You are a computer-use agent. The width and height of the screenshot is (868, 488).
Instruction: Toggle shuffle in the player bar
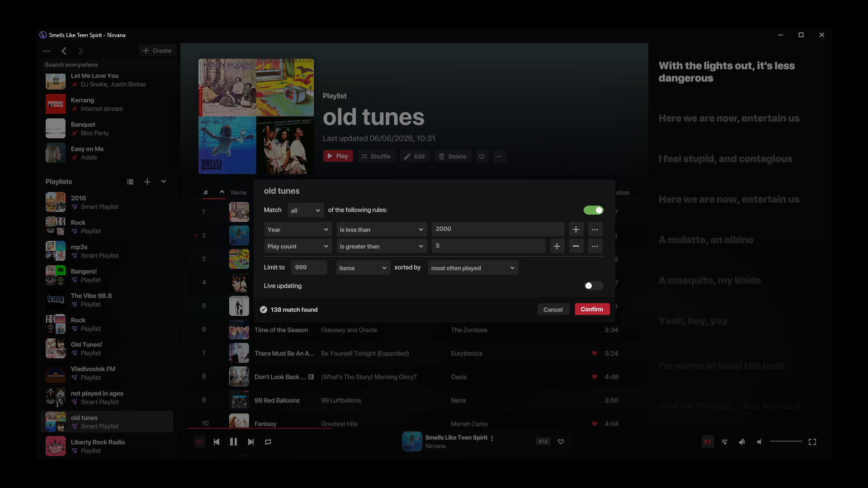(199, 442)
